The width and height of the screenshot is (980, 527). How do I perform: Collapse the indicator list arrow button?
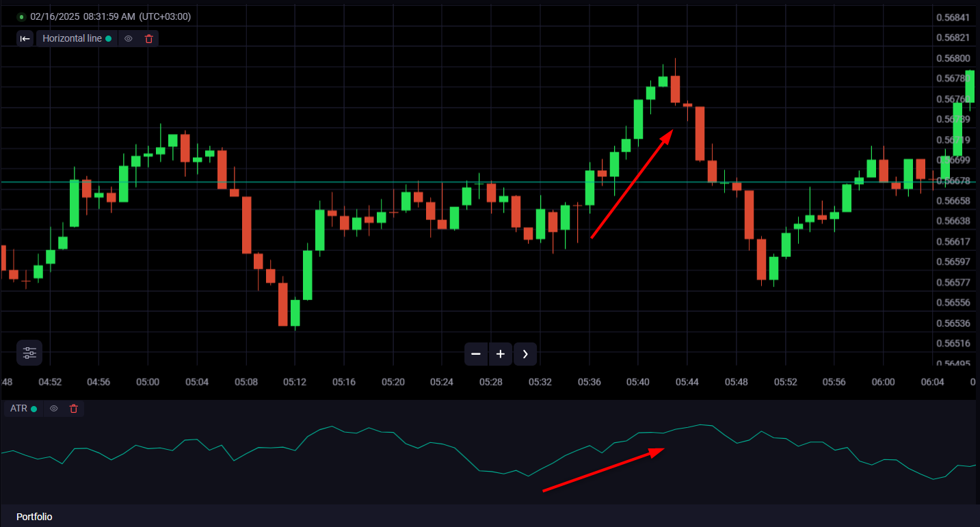(25, 39)
